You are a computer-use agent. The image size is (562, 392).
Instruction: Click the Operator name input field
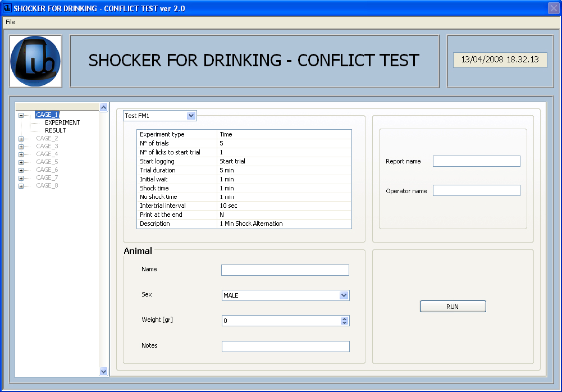(476, 190)
